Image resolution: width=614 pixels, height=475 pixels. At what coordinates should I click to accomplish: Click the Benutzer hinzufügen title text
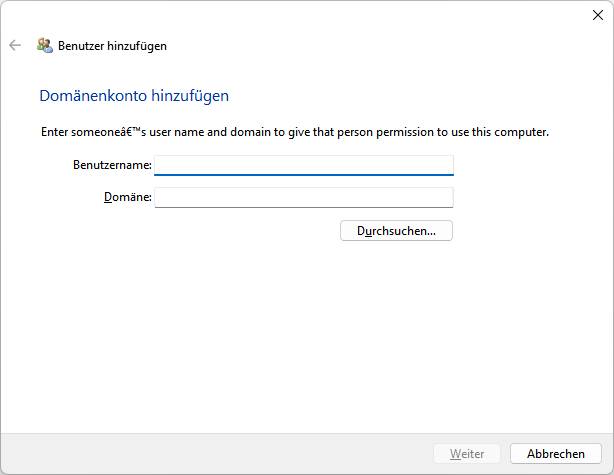[x=112, y=46]
